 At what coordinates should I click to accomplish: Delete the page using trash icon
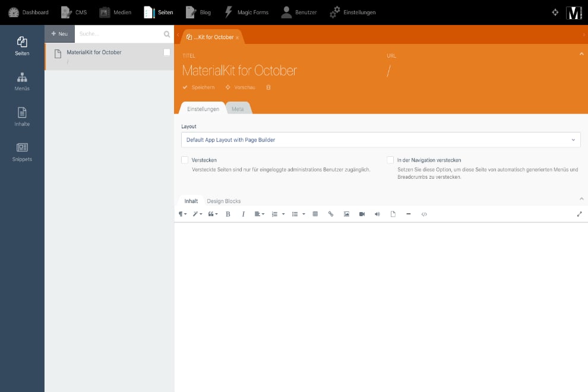(x=268, y=87)
